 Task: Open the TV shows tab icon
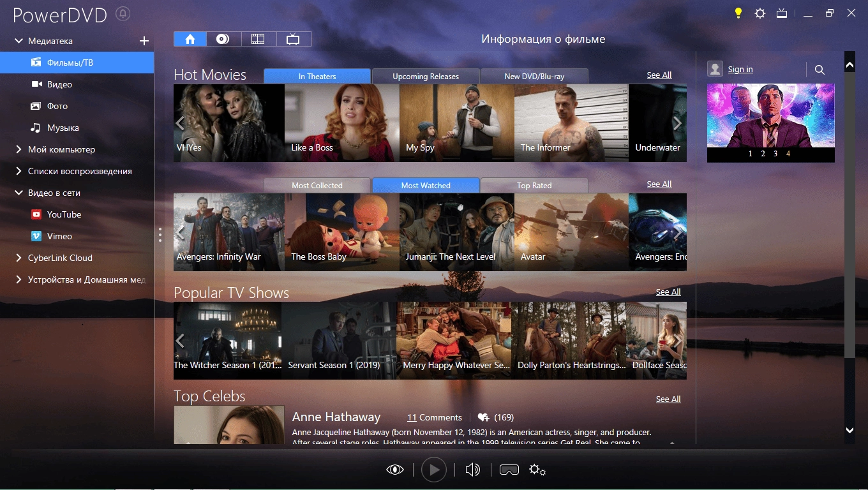pyautogui.click(x=293, y=39)
